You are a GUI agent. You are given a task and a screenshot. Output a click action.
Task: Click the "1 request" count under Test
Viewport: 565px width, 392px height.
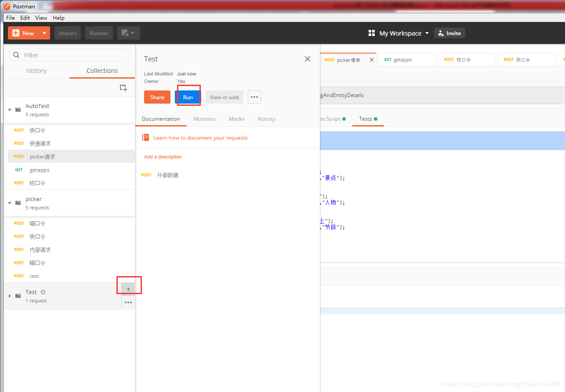click(36, 301)
